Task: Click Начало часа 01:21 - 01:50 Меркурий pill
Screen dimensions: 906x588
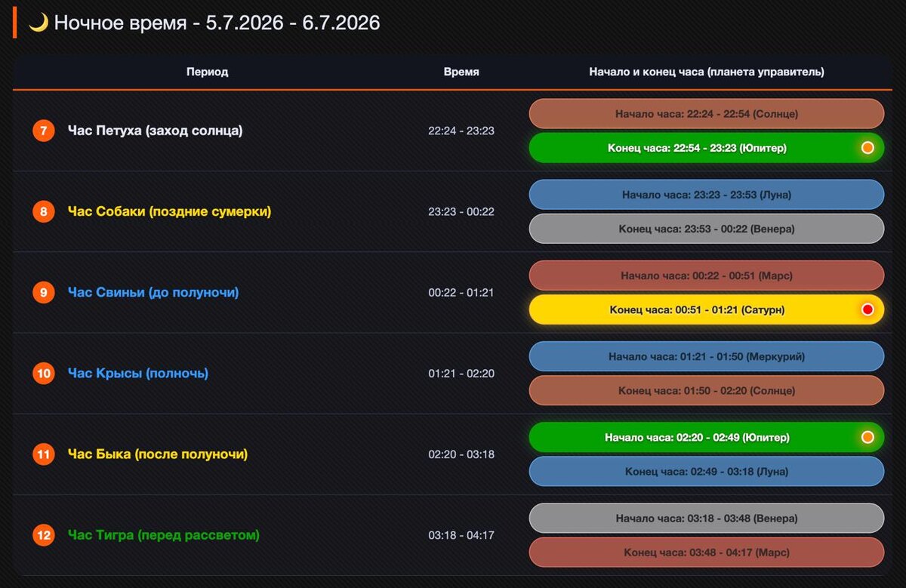Action: click(x=707, y=356)
